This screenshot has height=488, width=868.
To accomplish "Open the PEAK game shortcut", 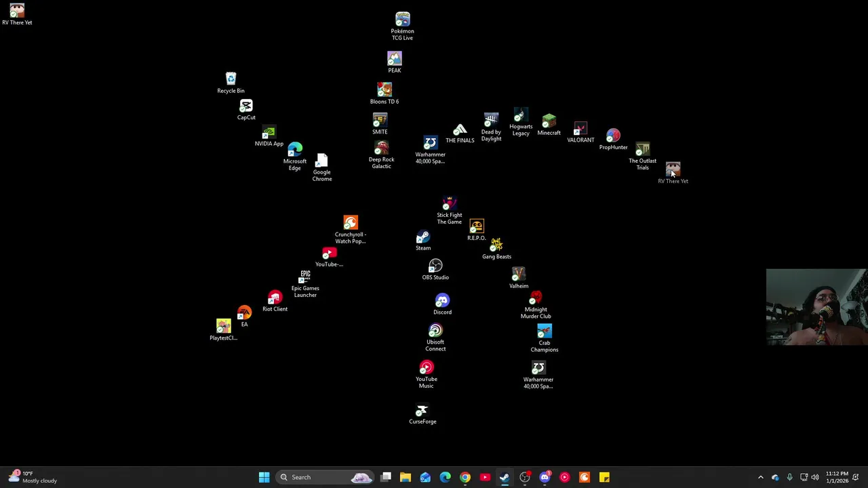I will point(395,62).
